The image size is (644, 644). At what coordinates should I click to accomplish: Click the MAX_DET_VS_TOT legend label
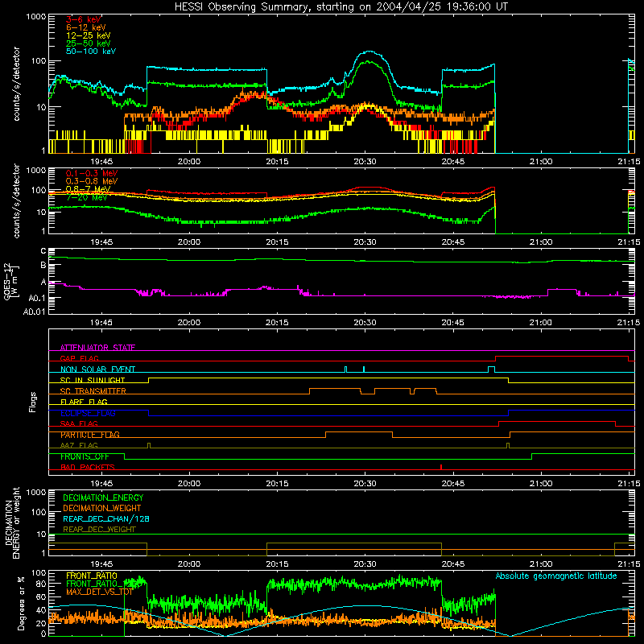pyautogui.click(x=99, y=592)
